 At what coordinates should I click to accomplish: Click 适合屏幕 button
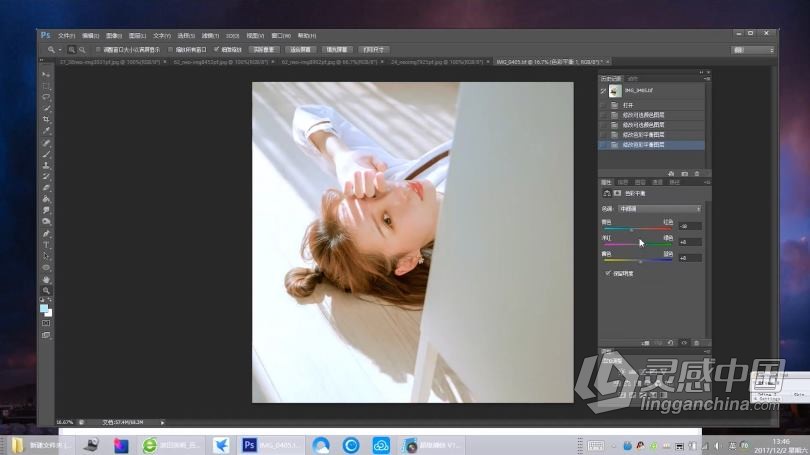300,50
